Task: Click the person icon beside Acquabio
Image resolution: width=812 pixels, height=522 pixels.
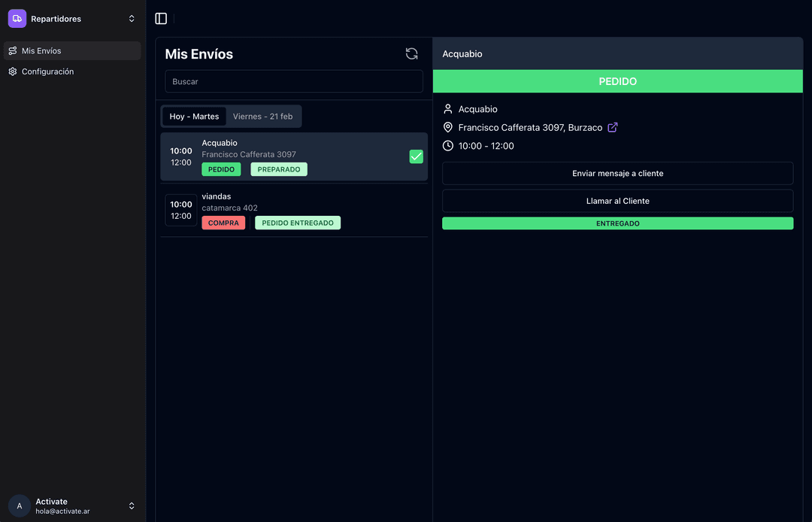Action: [448, 108]
